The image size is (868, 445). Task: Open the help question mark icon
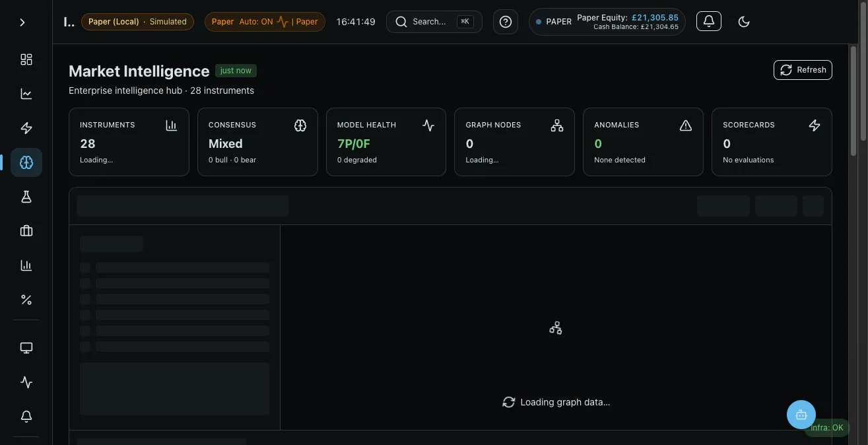(506, 22)
